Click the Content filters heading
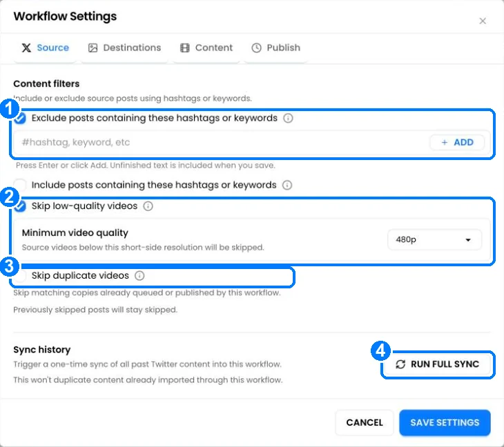The image size is (504, 447). (46, 84)
